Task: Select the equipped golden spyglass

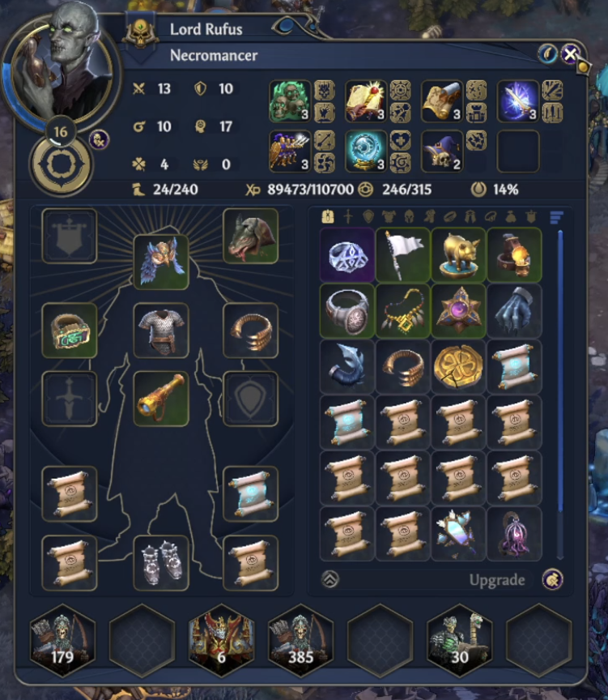Action: point(161,399)
